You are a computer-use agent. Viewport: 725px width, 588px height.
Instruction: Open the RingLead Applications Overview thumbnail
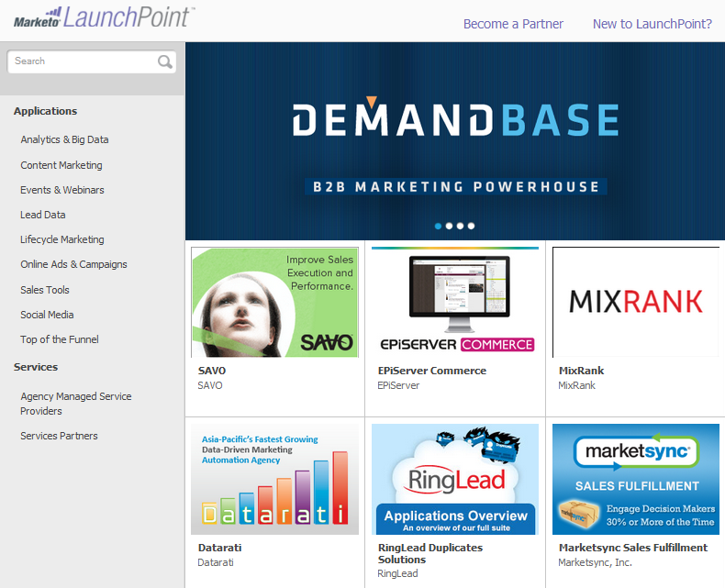coord(455,480)
